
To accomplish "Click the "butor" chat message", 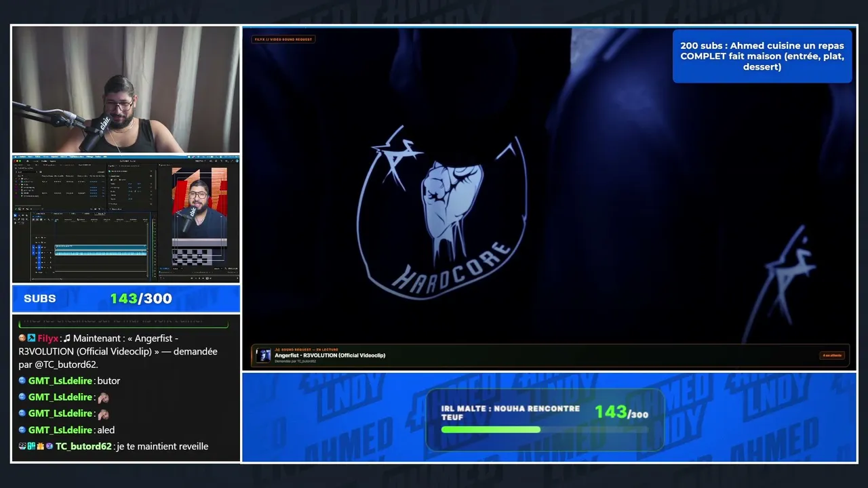I will (x=108, y=381).
